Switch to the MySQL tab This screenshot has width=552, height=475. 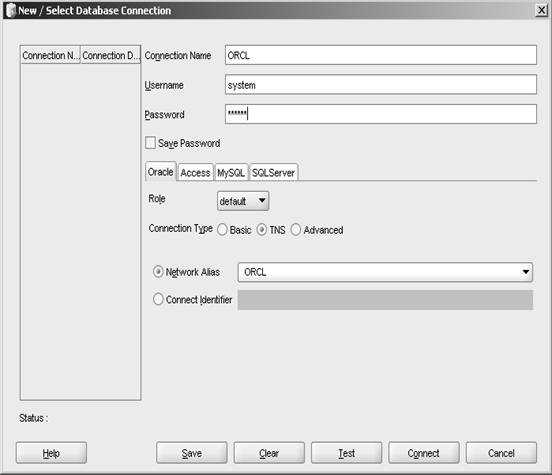click(x=231, y=173)
